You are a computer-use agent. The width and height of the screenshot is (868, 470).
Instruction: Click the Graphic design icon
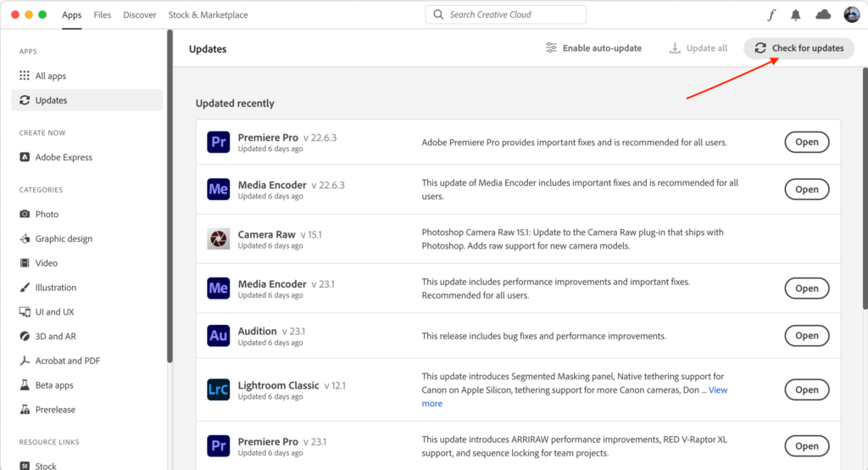[25, 238]
